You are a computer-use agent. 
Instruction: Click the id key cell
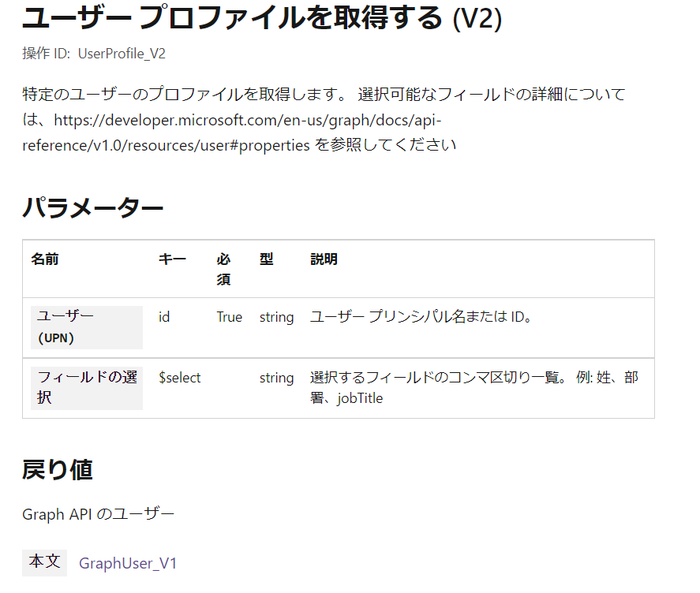coord(164,317)
